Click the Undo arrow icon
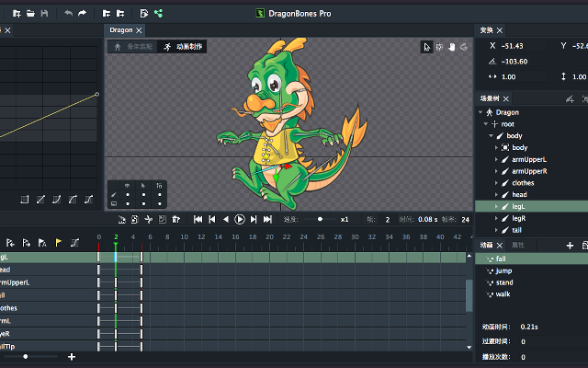This screenshot has height=368, width=588. click(68, 14)
